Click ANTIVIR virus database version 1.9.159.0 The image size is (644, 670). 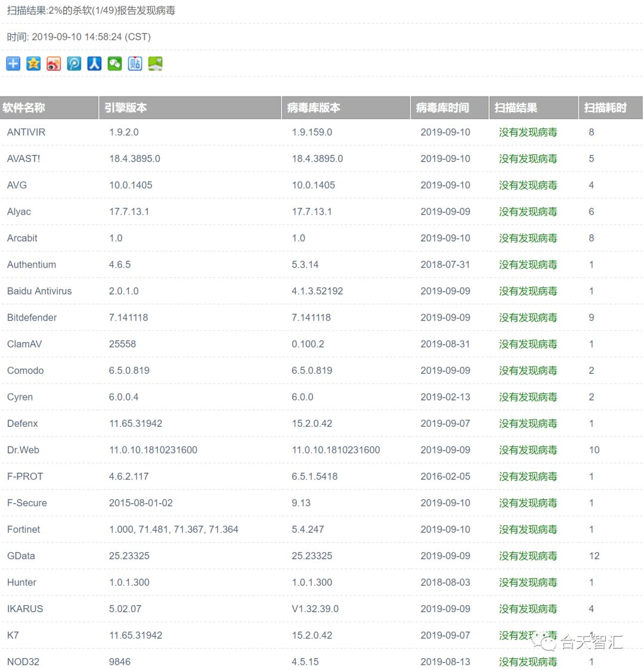coord(312,132)
